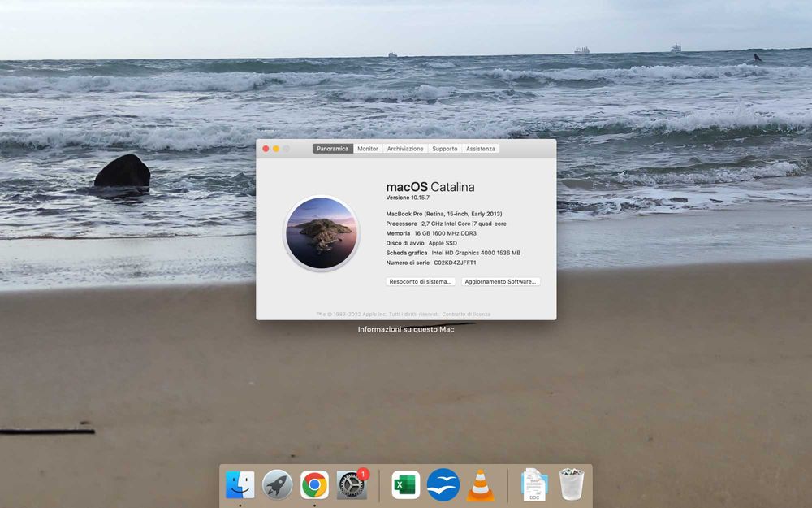Click the Apple SSD startup disk value
Image resolution: width=812 pixels, height=508 pixels.
443,243
